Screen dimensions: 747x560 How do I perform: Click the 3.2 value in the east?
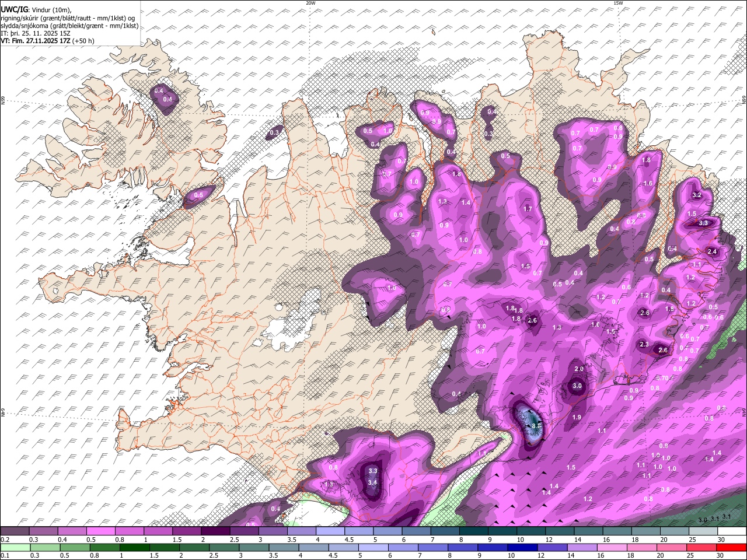click(x=696, y=195)
